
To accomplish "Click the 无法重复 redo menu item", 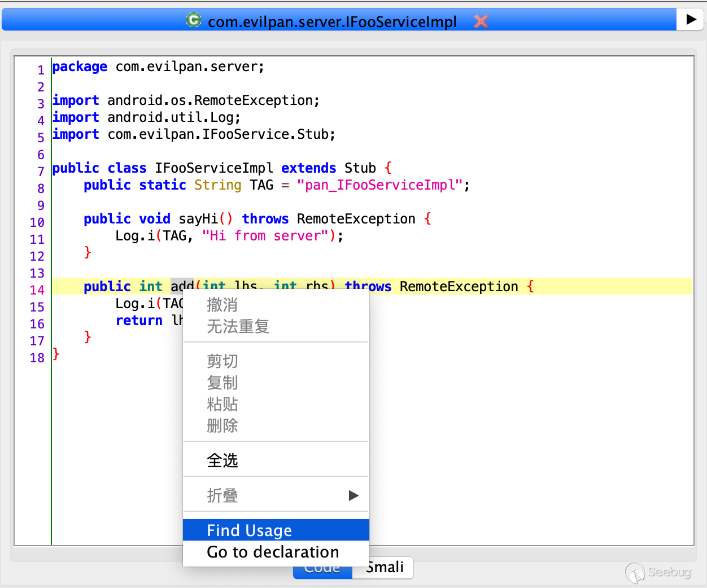I will point(238,326).
